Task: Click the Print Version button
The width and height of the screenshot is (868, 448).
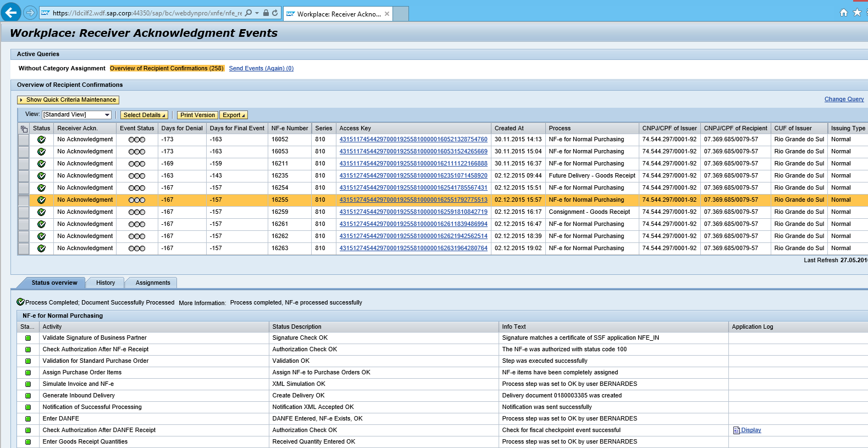Action: [x=198, y=115]
